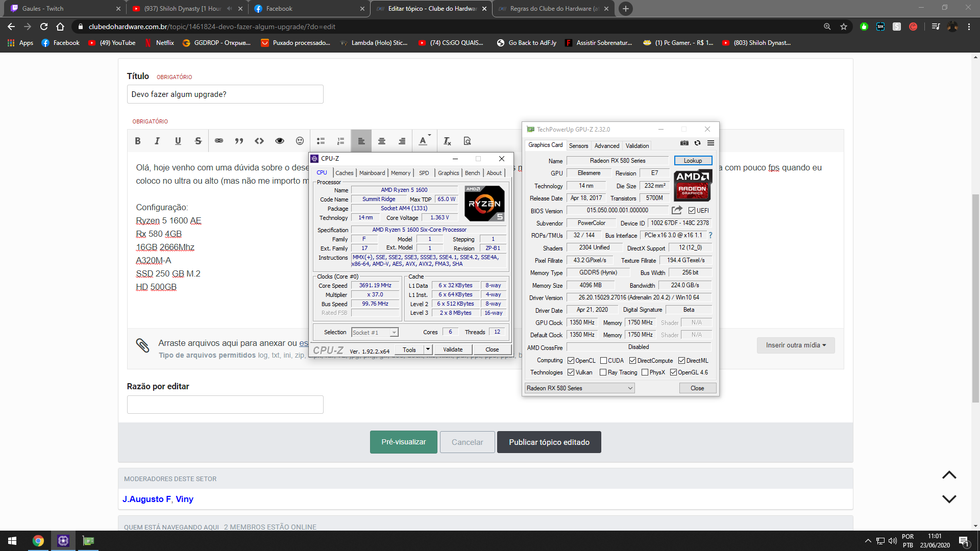
Task: Open the Netflix bookmark
Action: [x=159, y=43]
